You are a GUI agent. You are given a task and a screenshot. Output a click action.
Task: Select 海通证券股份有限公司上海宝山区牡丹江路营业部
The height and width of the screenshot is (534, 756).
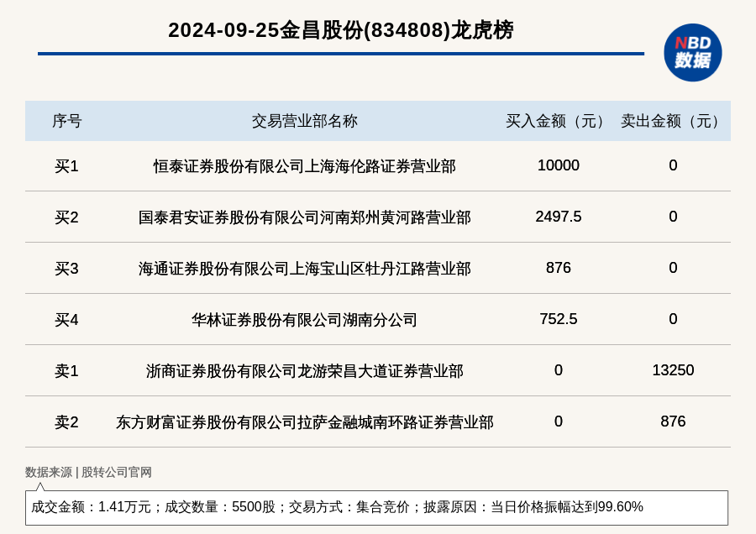(x=305, y=269)
